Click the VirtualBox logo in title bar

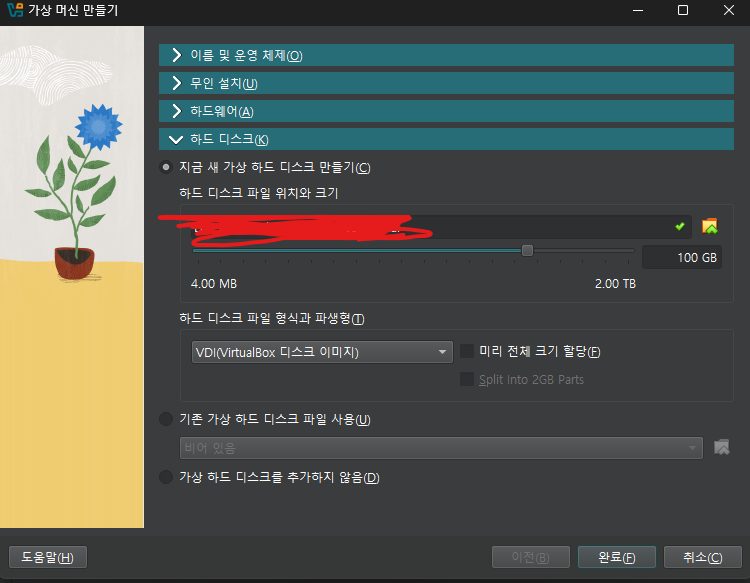[x=15, y=10]
